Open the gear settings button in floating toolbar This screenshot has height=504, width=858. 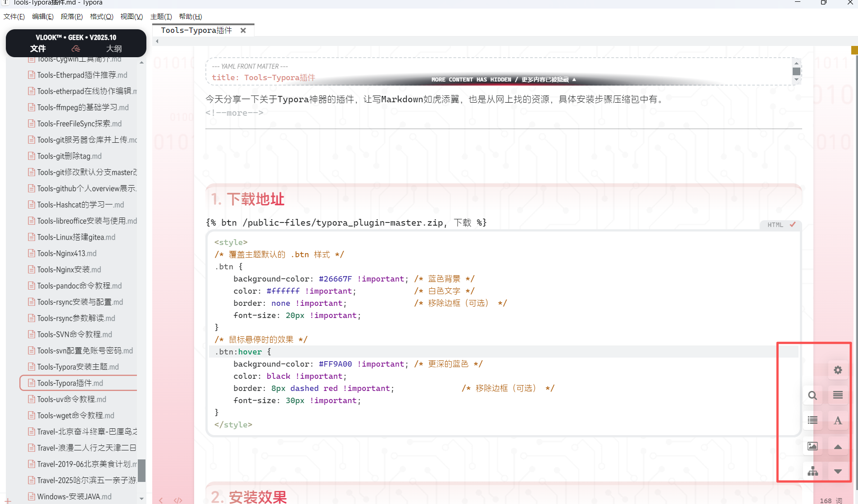click(x=838, y=370)
